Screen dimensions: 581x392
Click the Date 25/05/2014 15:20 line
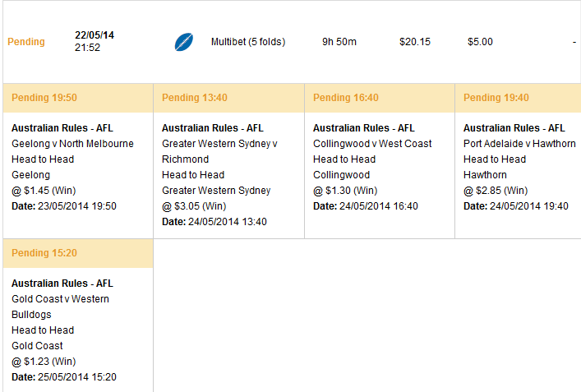[x=64, y=377]
